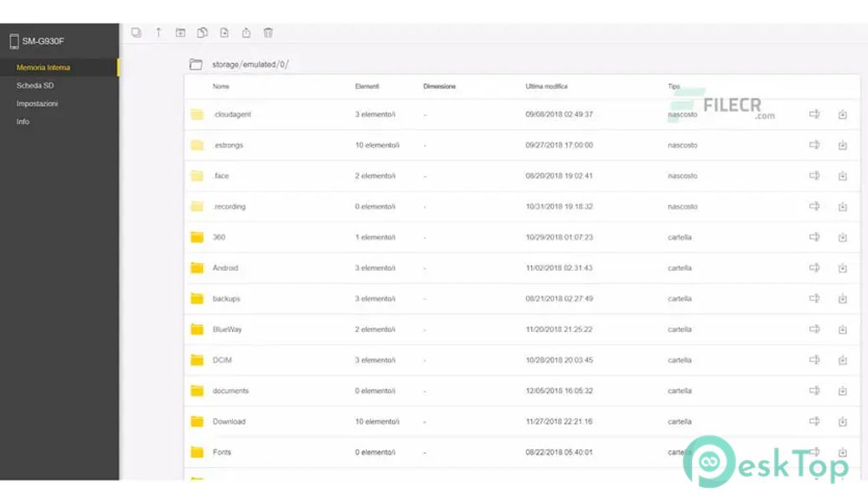The height and width of the screenshot is (503, 868).
Task: Go up one level with arrow icon
Action: [158, 33]
